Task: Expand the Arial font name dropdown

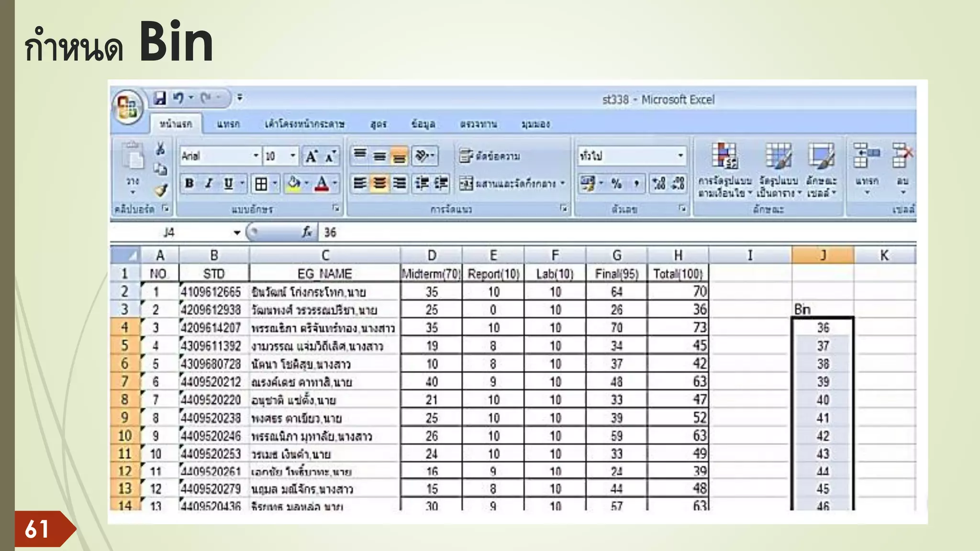Action: point(256,156)
